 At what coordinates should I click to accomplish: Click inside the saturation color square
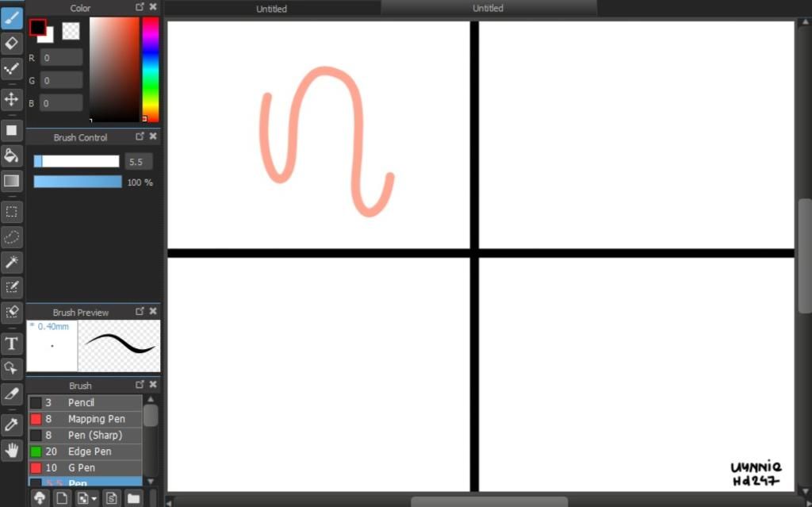[114, 70]
